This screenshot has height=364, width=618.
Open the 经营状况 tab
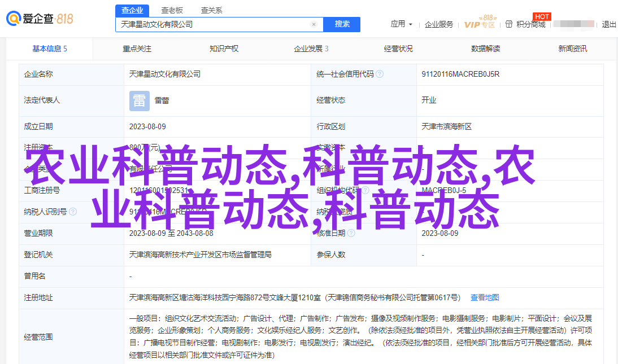pyautogui.click(x=398, y=49)
